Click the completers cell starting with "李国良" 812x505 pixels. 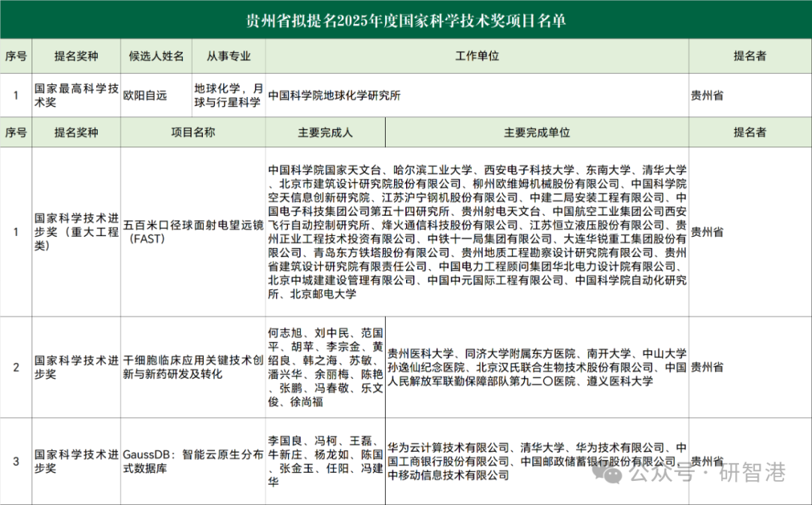click(325, 461)
